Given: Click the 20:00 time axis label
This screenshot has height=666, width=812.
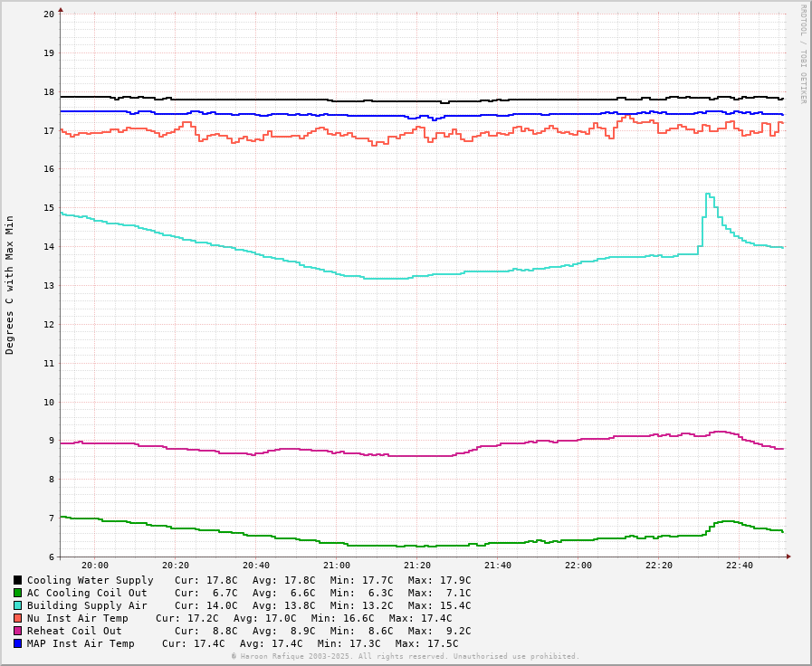Looking at the screenshot, I should 95,566.
